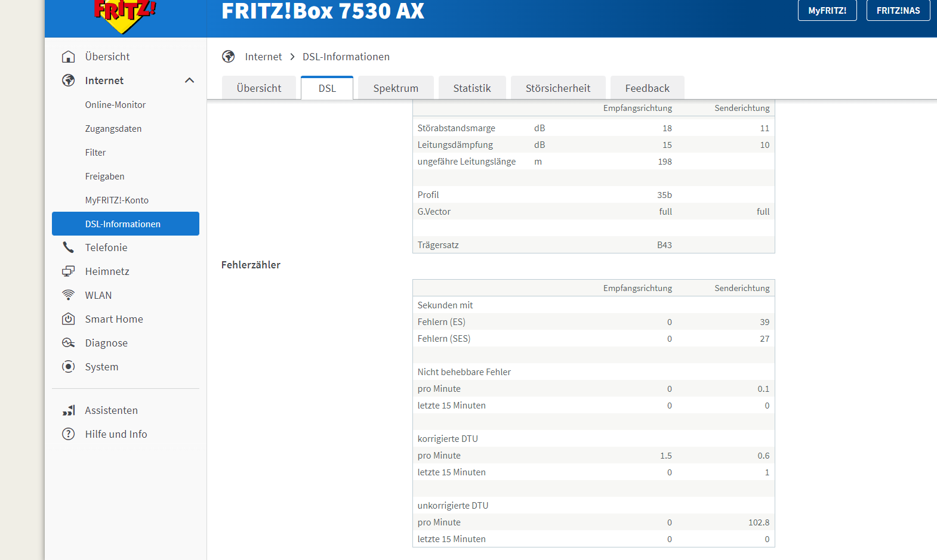
Task: Click the Sekunden mit label
Action: (445, 305)
